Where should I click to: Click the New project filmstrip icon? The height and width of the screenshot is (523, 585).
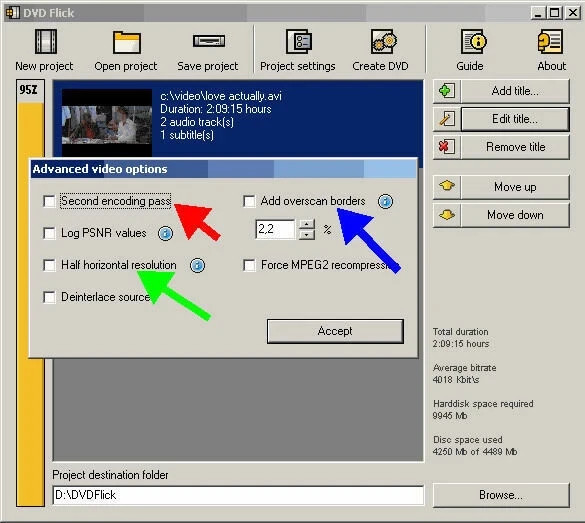[x=46, y=41]
